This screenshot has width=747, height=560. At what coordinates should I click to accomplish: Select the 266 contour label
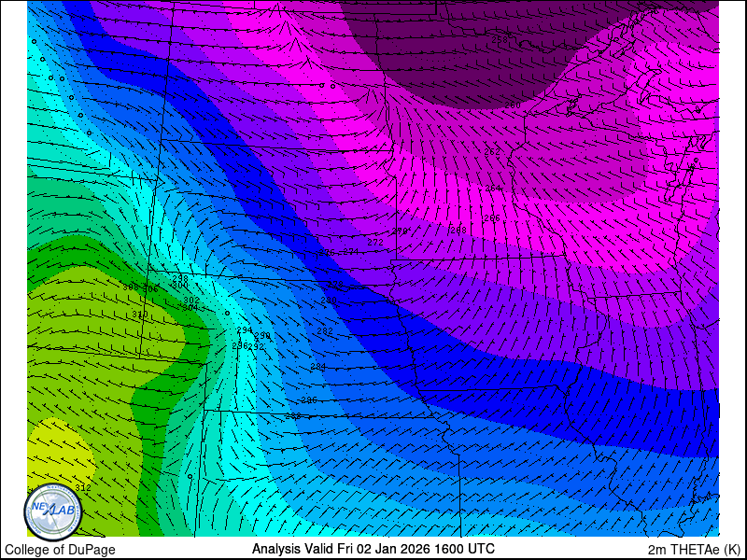coord(492,218)
